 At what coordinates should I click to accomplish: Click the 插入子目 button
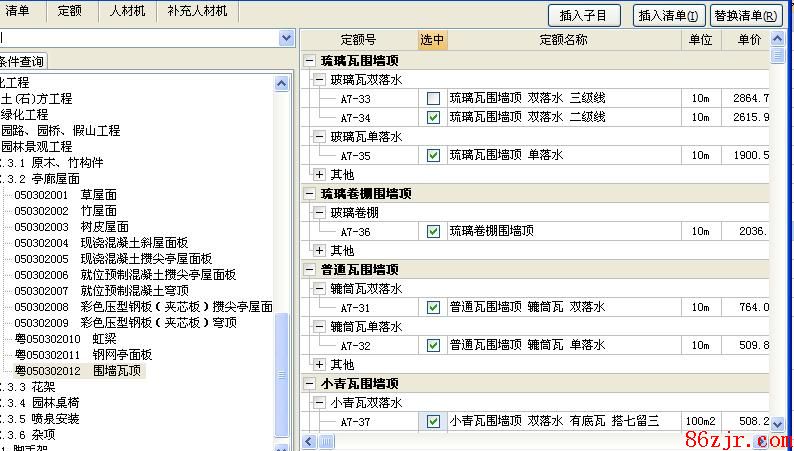coord(590,15)
